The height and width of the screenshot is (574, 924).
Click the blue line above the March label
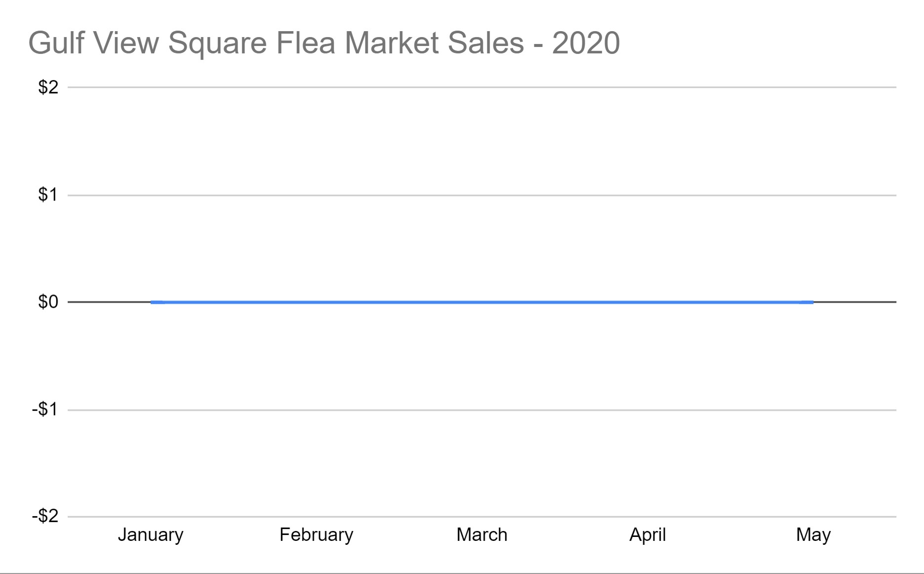482,302
